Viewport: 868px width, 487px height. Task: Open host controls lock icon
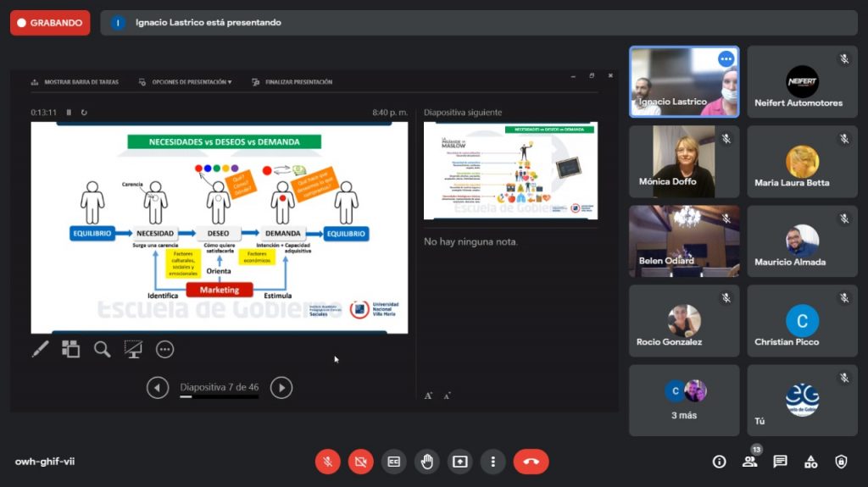(x=841, y=462)
